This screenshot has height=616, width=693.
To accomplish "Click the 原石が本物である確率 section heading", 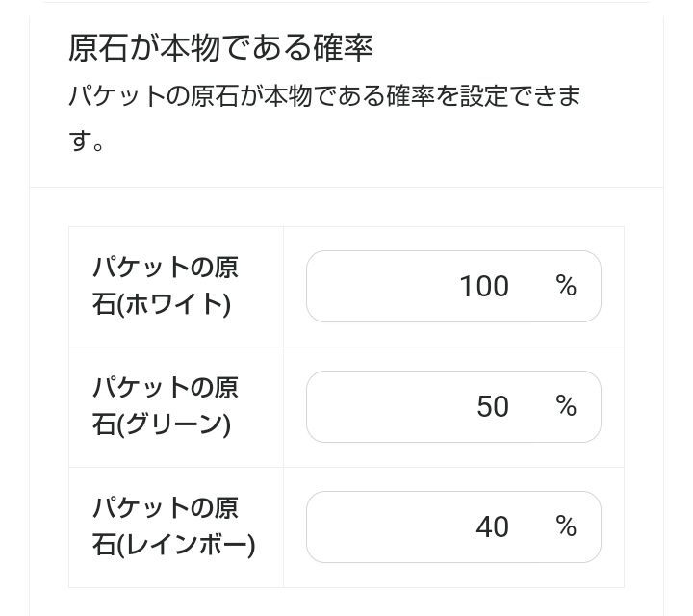I will click(220, 47).
